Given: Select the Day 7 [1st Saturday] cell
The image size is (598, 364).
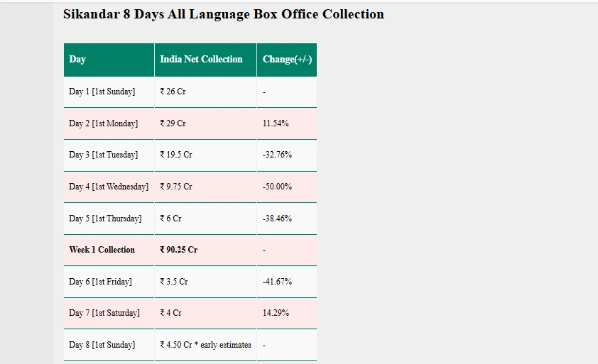Looking at the screenshot, I should click(109, 313).
